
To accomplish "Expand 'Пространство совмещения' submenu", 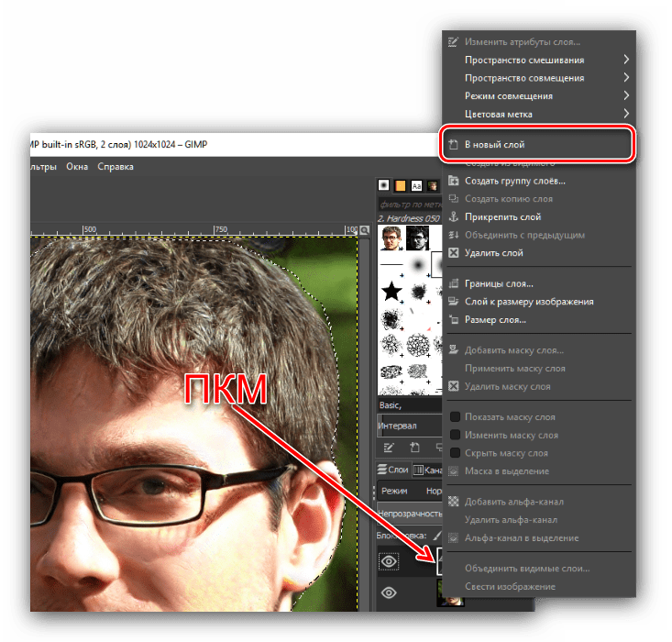I will click(537, 78).
